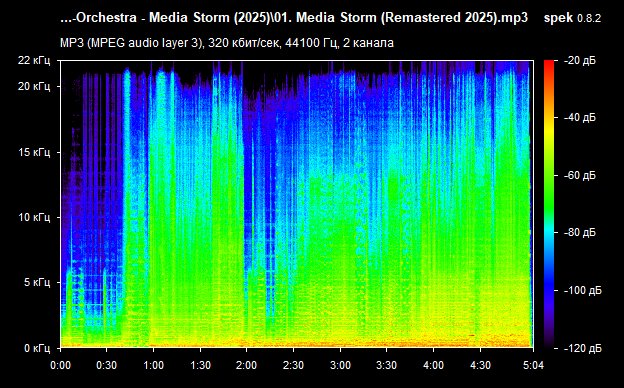This screenshot has height=388, width=624.
Task: Click the file name title text
Action: pyautogui.click(x=294, y=18)
